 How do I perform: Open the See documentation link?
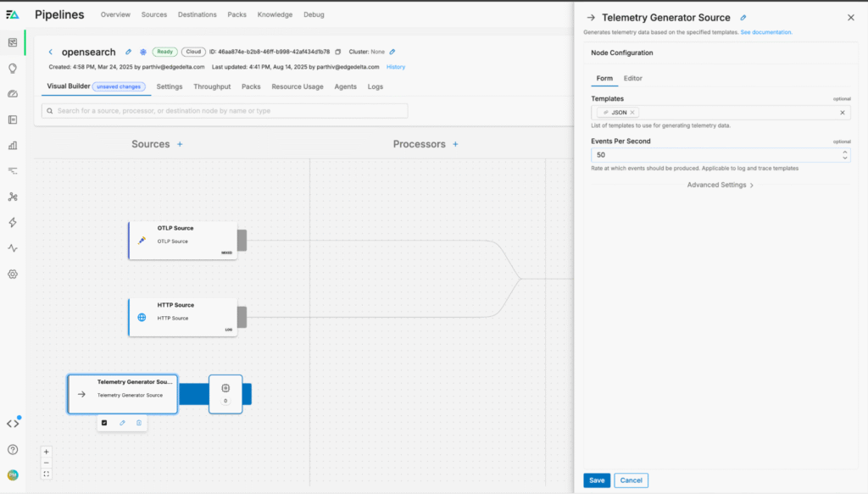coord(766,32)
